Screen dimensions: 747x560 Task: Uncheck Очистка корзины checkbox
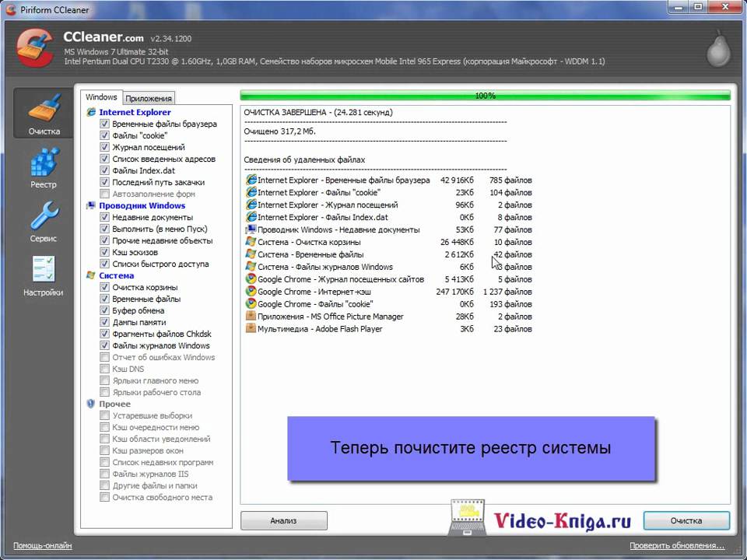point(104,287)
